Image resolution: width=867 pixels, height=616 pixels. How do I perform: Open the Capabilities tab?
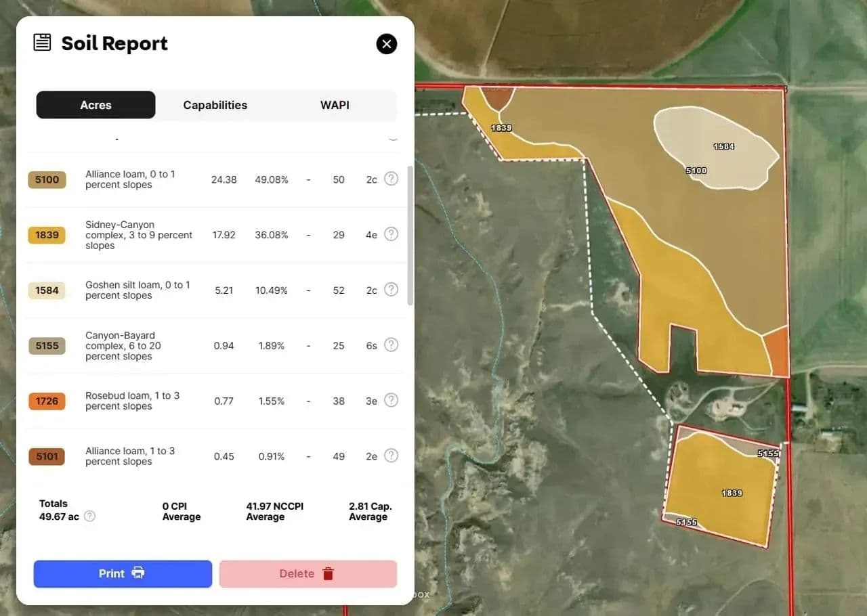(215, 105)
